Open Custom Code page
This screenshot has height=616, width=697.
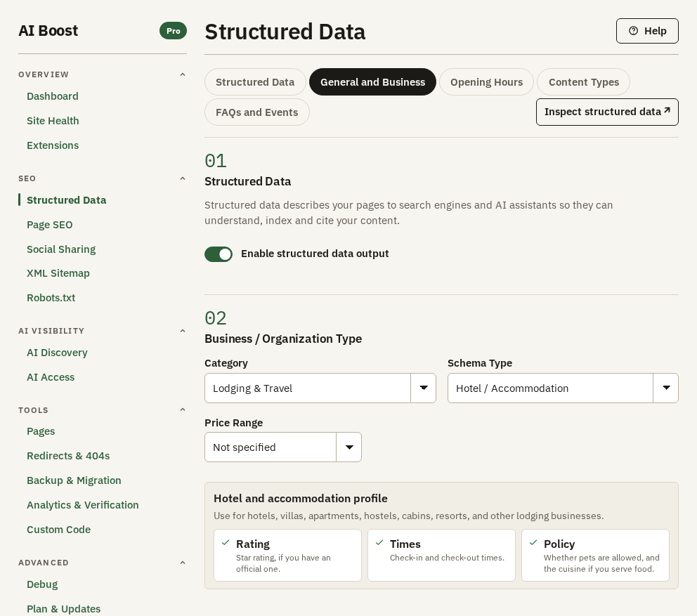(59, 530)
